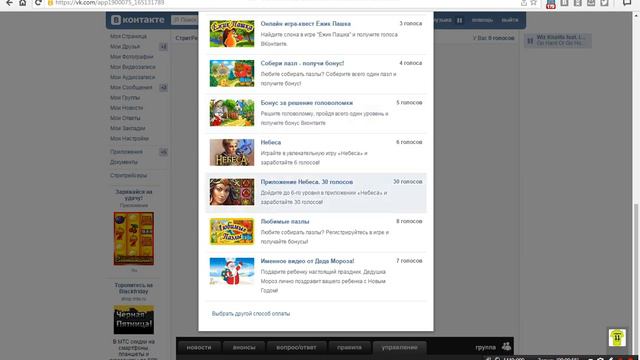Click the VK header search field
This screenshot has height=360, width=640.
185,20
